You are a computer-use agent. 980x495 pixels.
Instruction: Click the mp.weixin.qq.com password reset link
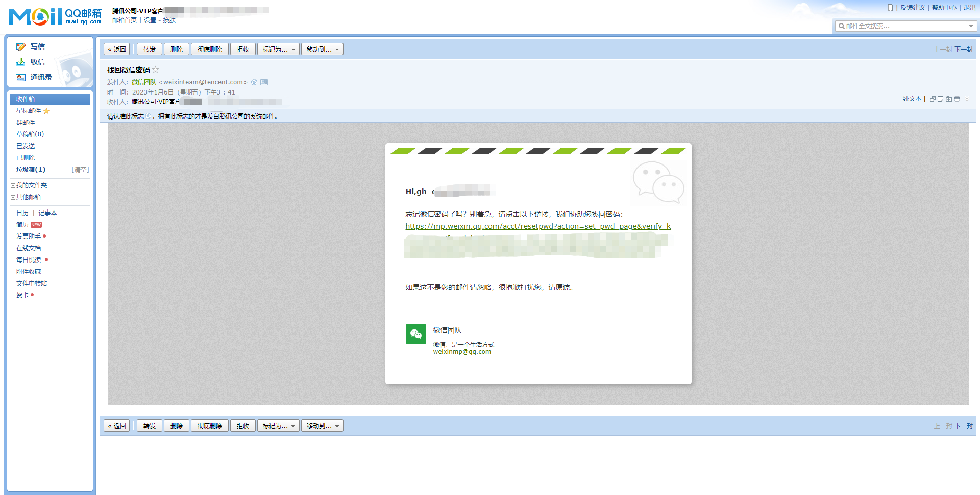pos(538,226)
